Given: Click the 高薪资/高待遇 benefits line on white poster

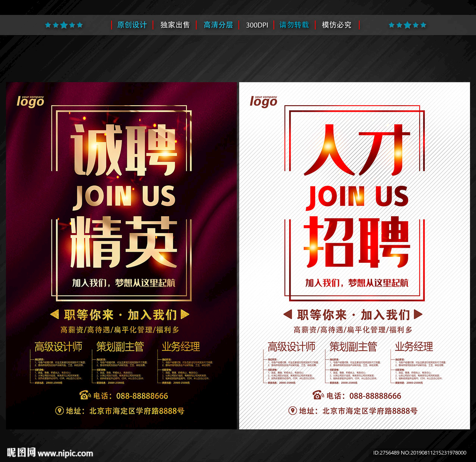Looking at the screenshot, I should 353,329.
